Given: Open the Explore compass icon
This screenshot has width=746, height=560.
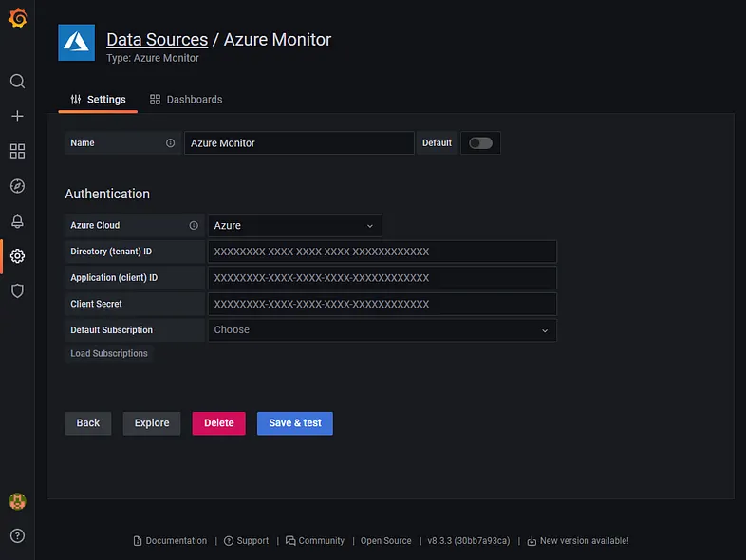Looking at the screenshot, I should click(18, 186).
